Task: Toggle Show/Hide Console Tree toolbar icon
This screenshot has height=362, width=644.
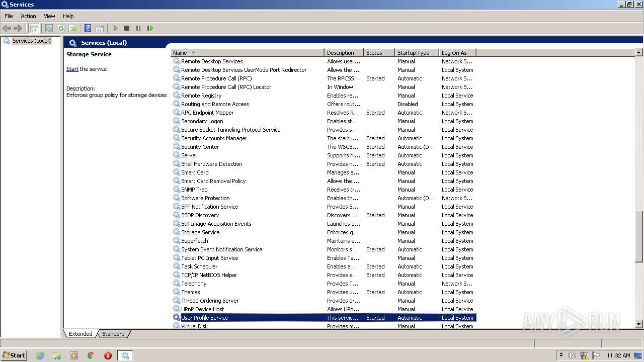Action: click(34, 28)
